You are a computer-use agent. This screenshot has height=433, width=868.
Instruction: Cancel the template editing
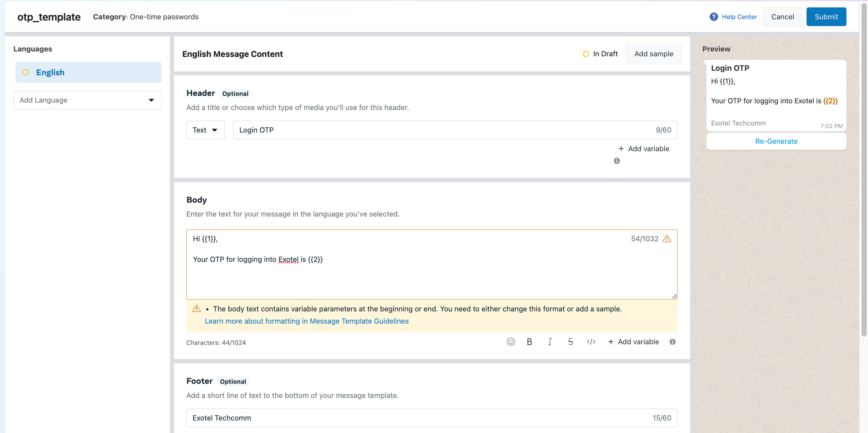782,16
